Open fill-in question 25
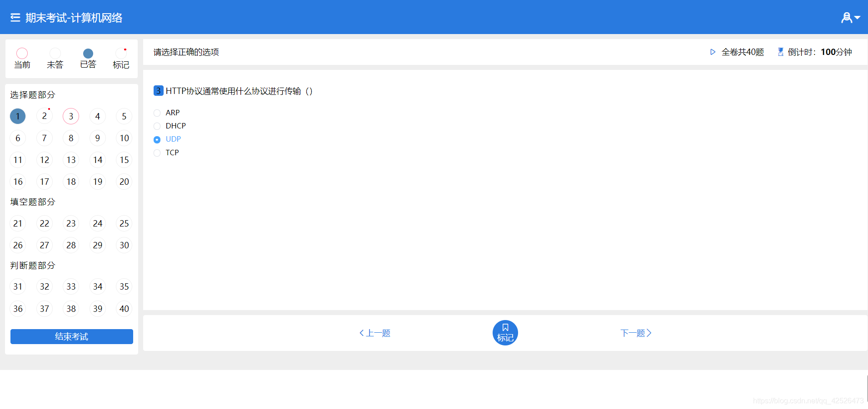 (x=124, y=223)
